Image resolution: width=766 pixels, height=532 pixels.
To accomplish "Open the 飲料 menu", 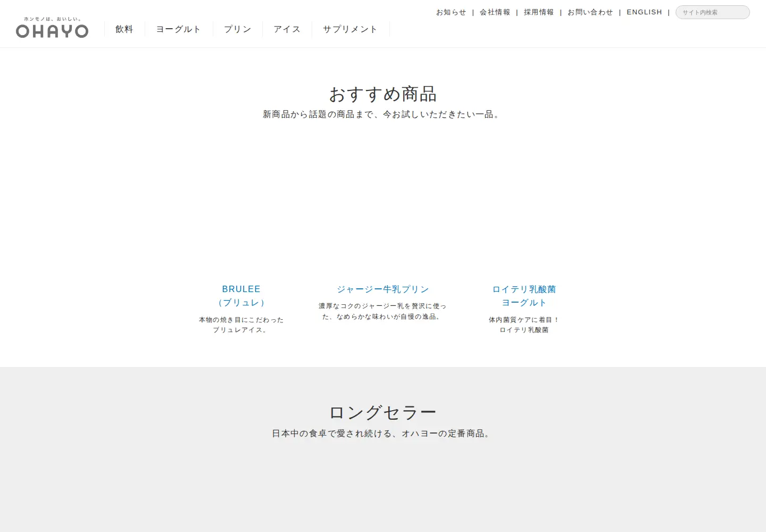I will pos(124,29).
